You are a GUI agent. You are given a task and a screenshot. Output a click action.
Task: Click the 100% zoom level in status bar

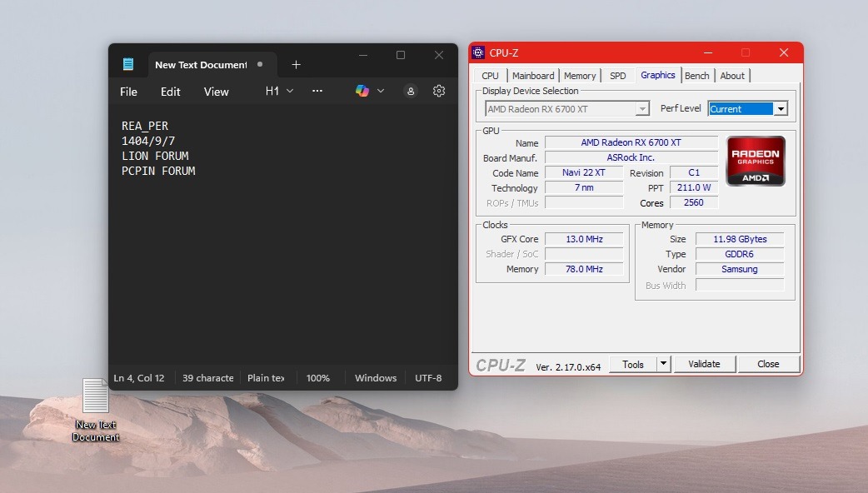pos(317,378)
